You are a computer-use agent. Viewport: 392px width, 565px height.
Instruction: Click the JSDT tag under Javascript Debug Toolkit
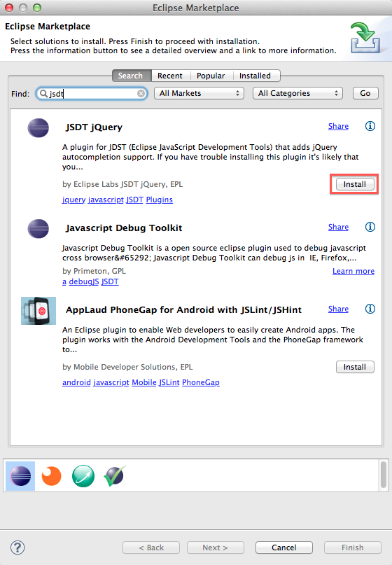pyautogui.click(x=110, y=281)
